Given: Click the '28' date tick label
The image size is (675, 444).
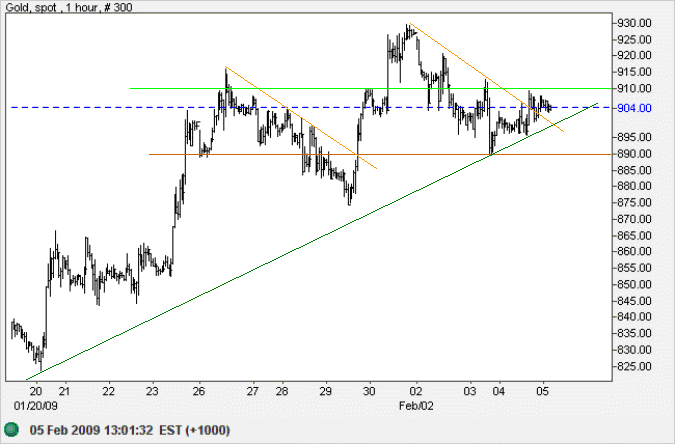Looking at the screenshot, I should pos(282,391).
